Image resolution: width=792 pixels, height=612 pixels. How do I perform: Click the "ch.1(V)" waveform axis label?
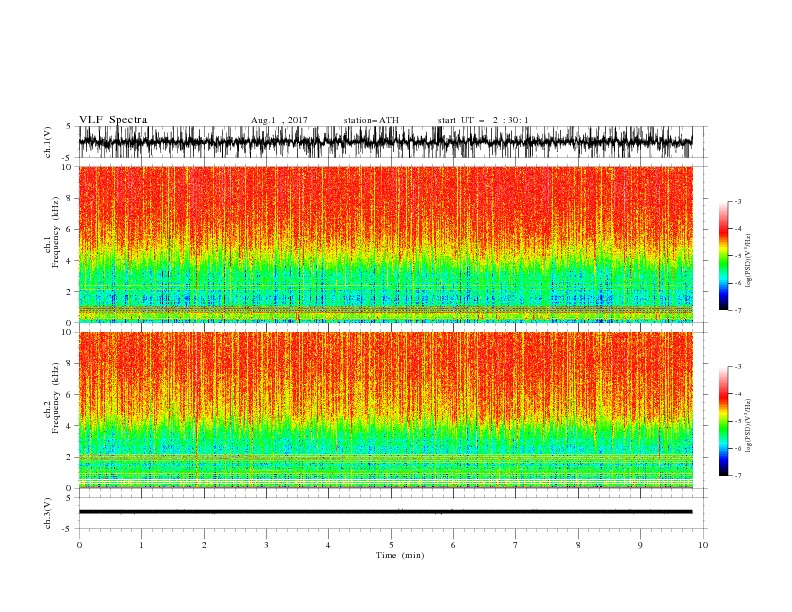pos(48,142)
